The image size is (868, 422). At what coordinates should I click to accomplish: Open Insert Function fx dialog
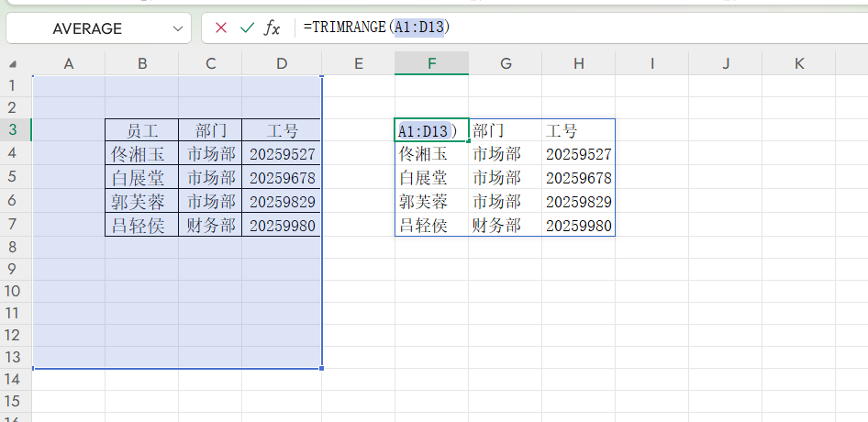pos(273,28)
